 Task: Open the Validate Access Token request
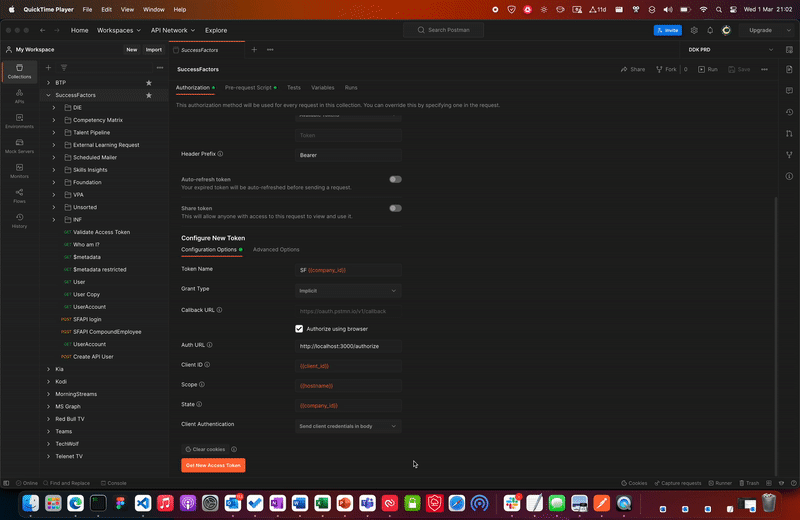(x=102, y=232)
